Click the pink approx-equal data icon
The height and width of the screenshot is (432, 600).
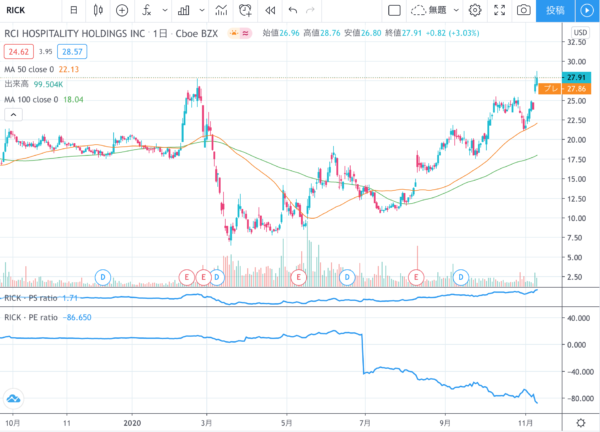click(x=246, y=34)
